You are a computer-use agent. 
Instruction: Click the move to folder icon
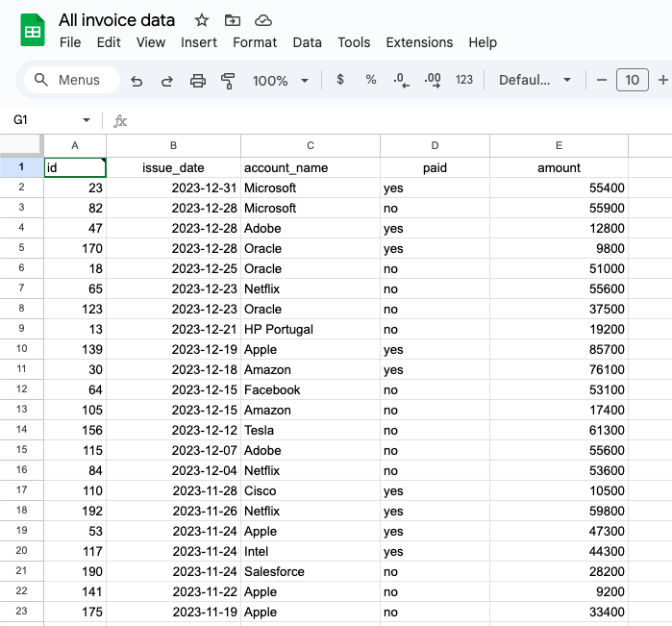point(233,20)
